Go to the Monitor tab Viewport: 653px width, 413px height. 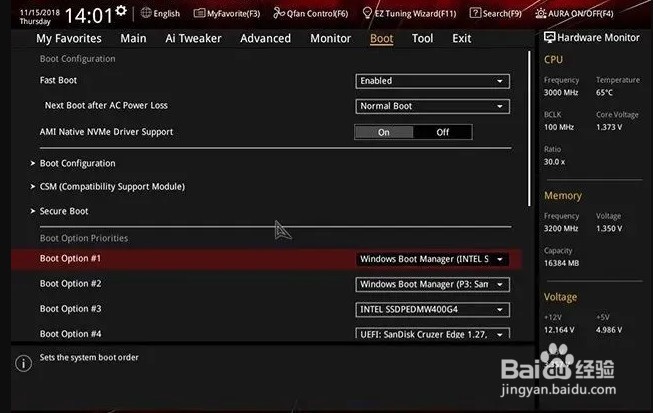pos(331,38)
